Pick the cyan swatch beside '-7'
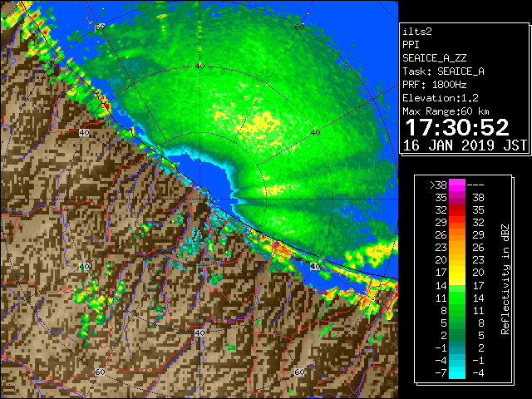532x399 pixels. coord(457,373)
